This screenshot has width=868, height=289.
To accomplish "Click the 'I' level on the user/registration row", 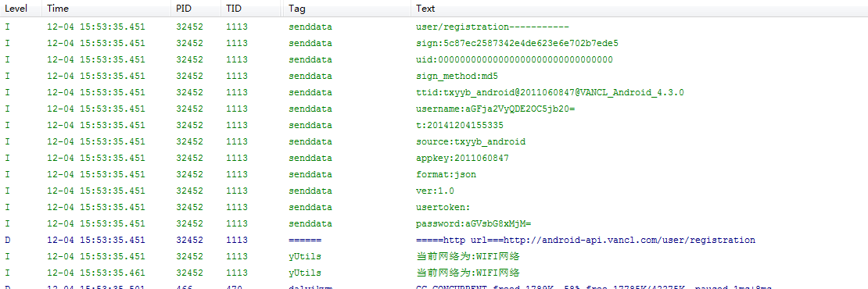I will [x=8, y=27].
